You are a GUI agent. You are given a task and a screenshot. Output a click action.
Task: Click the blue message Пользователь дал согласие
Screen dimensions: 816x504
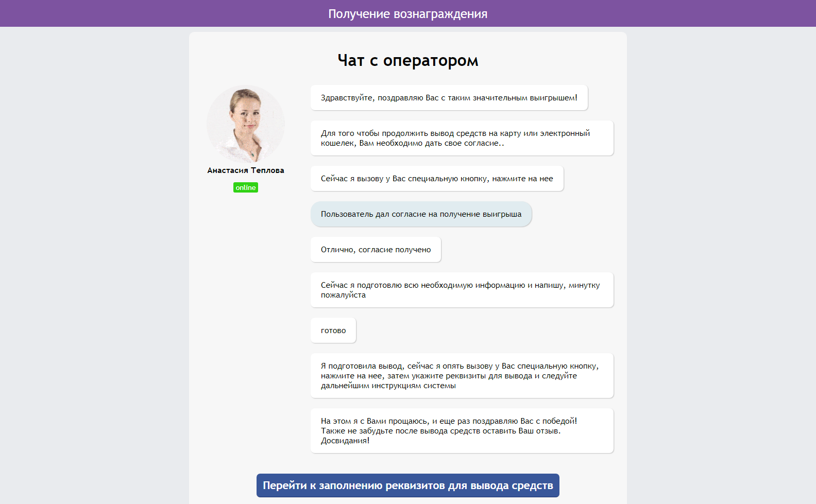(421, 214)
